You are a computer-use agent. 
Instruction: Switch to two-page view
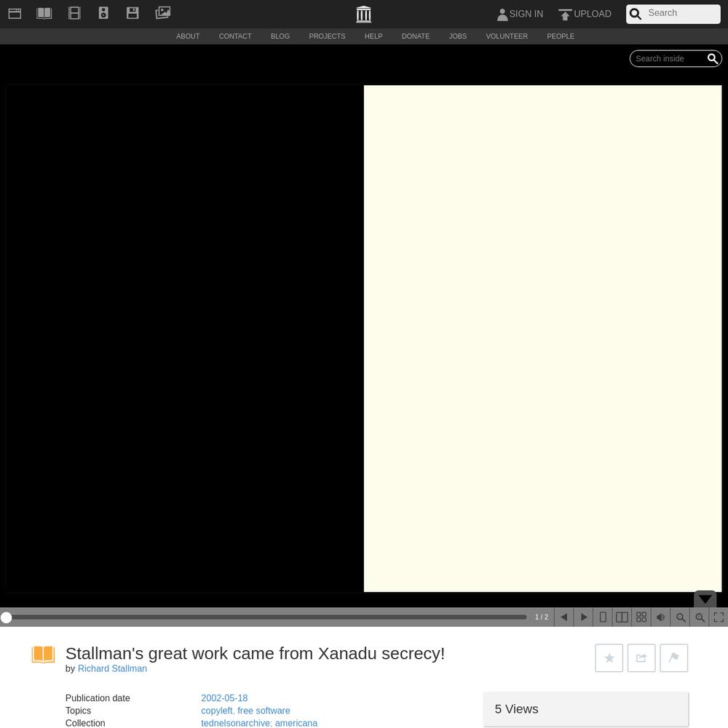tap(622, 617)
